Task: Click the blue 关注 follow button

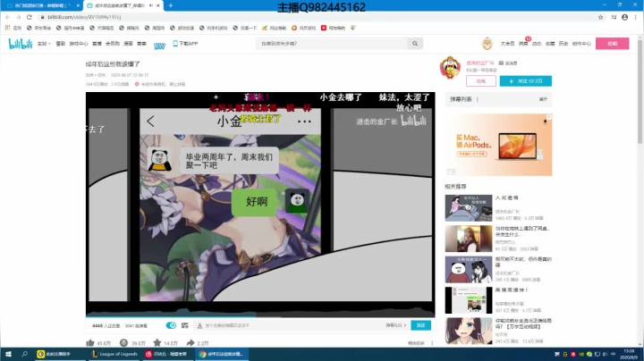Action: click(x=525, y=81)
